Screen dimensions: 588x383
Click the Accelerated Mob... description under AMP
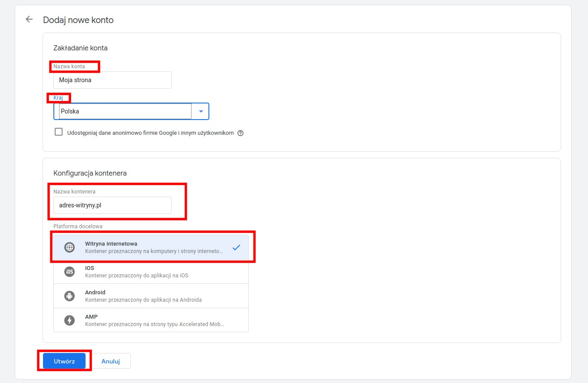click(x=155, y=324)
